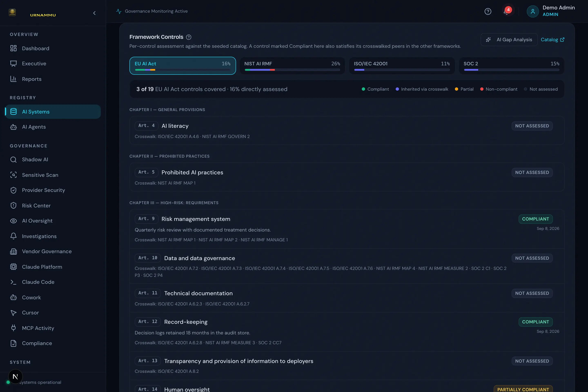Open Claude Platform chip icon

(13, 267)
